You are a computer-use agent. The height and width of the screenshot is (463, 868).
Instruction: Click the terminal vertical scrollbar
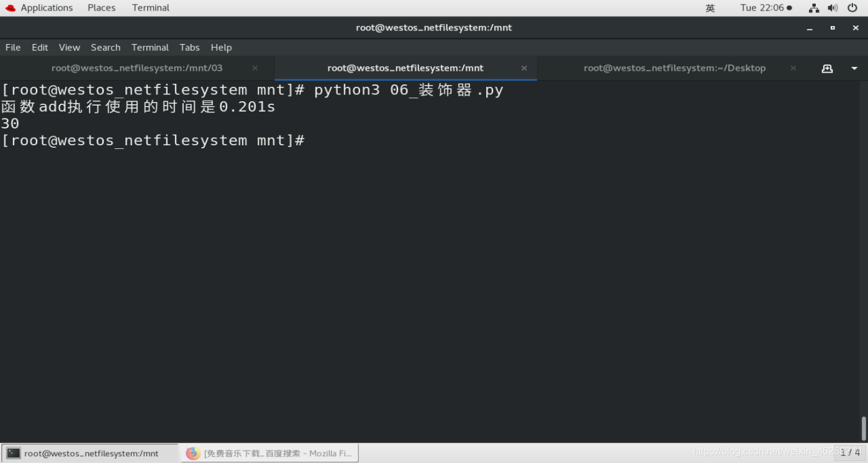864,428
